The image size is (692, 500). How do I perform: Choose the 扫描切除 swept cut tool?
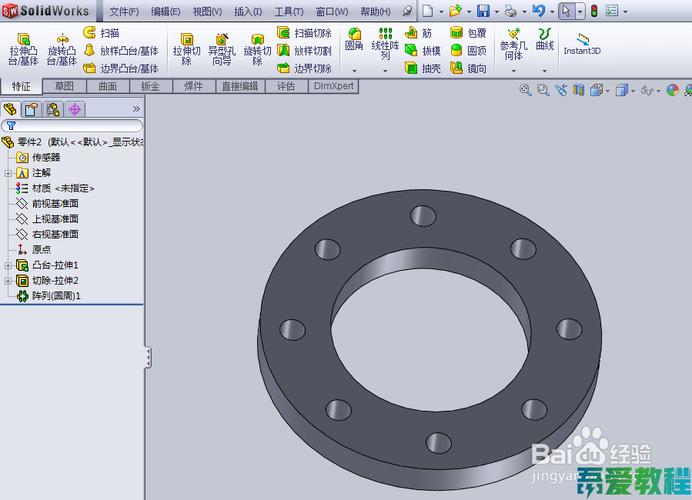click(304, 33)
